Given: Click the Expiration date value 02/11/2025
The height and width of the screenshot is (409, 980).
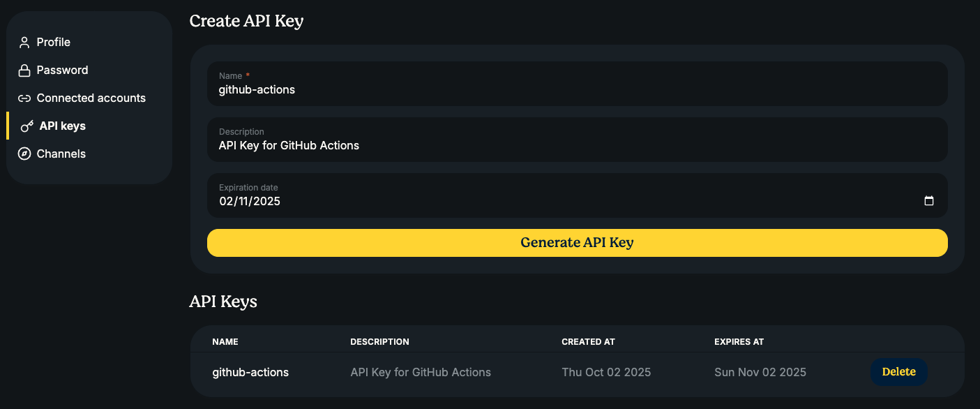Looking at the screenshot, I should 250,202.
